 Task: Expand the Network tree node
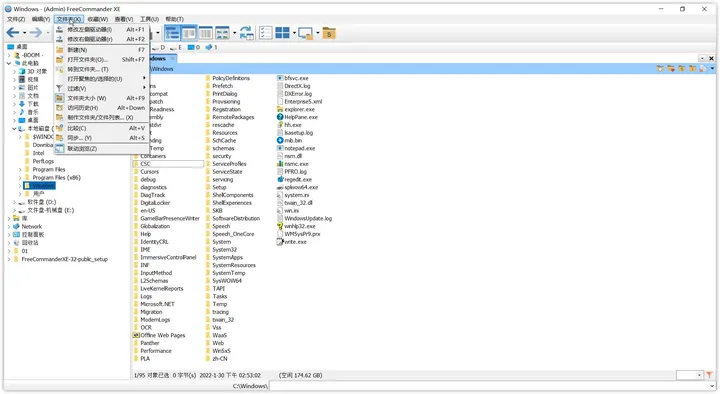pyautogui.click(x=9, y=226)
